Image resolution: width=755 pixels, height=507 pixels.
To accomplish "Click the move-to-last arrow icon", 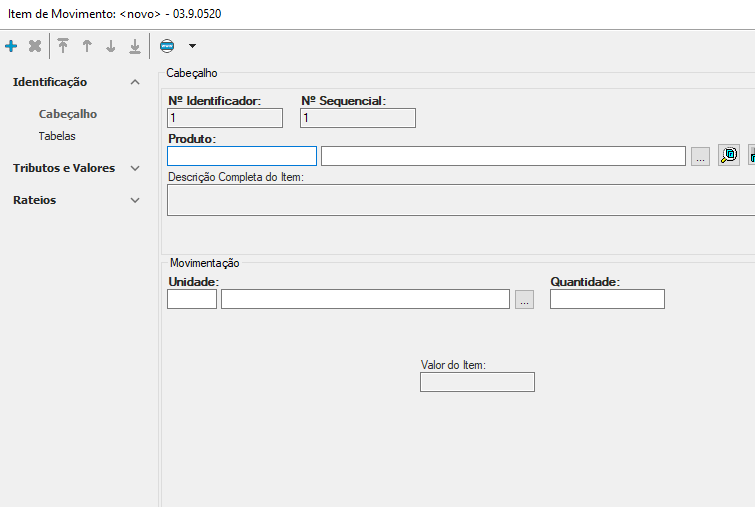I will [x=135, y=46].
